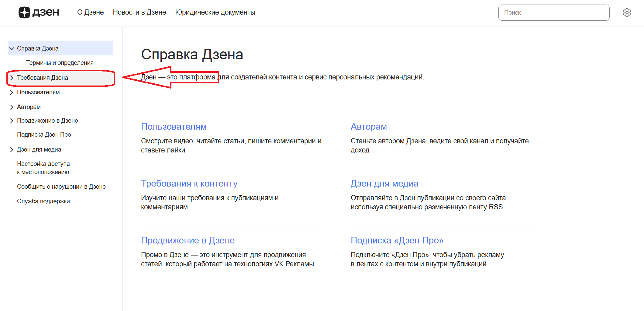This screenshot has width=644, height=311.
Task: Follow the «Пользователям» heading link in content
Action: (x=174, y=127)
